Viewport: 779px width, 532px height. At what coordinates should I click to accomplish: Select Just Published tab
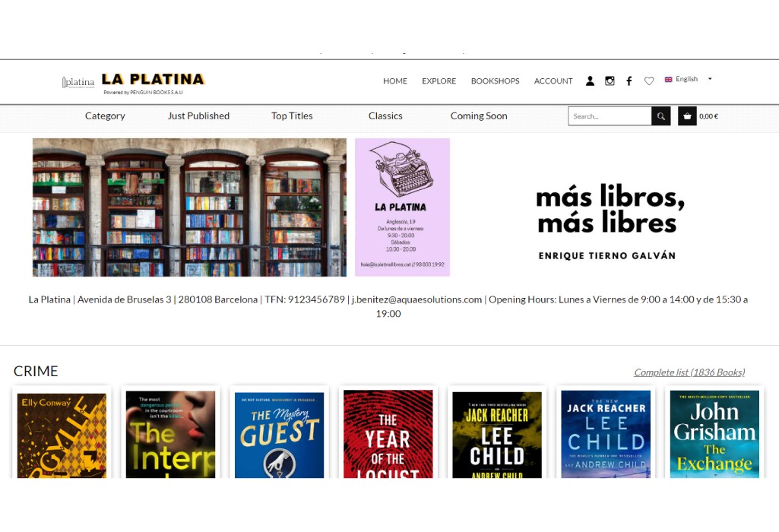[x=198, y=116]
